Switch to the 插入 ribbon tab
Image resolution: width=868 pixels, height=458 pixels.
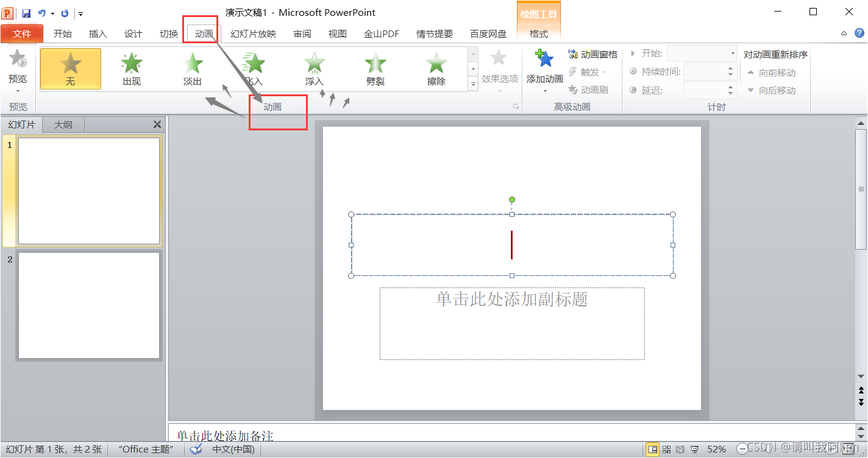(98, 34)
